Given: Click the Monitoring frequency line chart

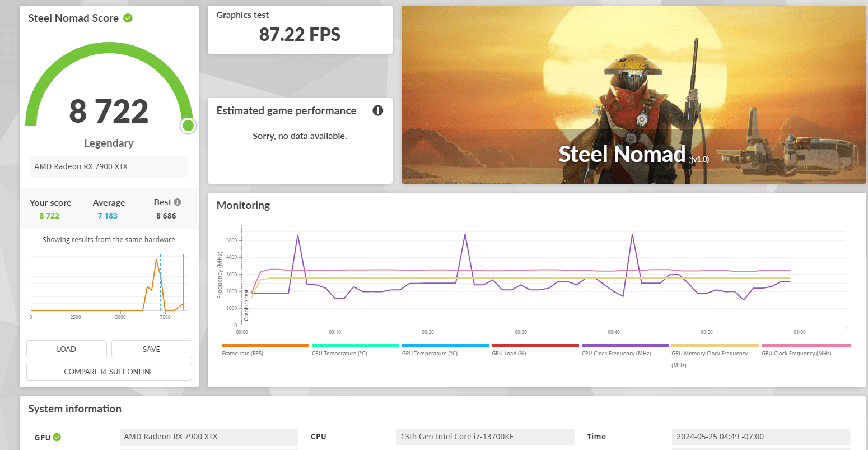Looking at the screenshot, I should click(531, 280).
